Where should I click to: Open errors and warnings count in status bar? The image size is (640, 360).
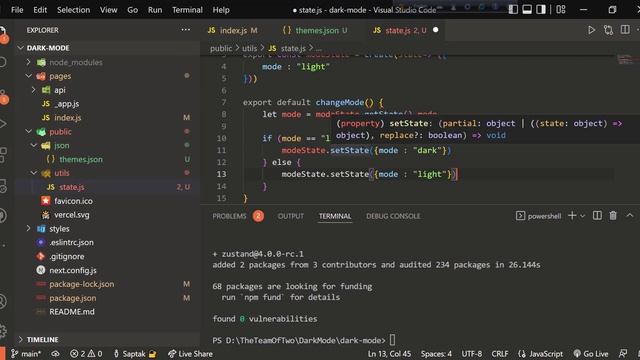(86, 353)
